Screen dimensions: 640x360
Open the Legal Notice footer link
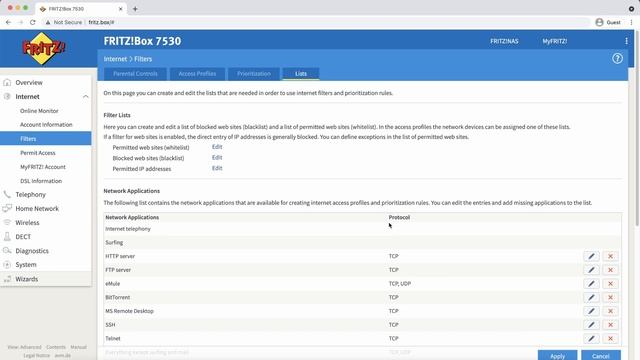pyautogui.click(x=36, y=356)
